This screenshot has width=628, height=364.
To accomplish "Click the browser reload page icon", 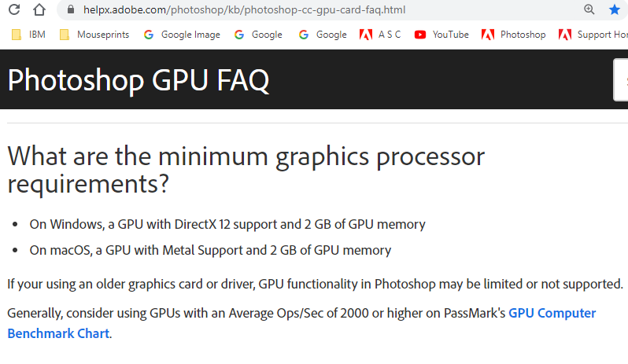I will coord(14,10).
